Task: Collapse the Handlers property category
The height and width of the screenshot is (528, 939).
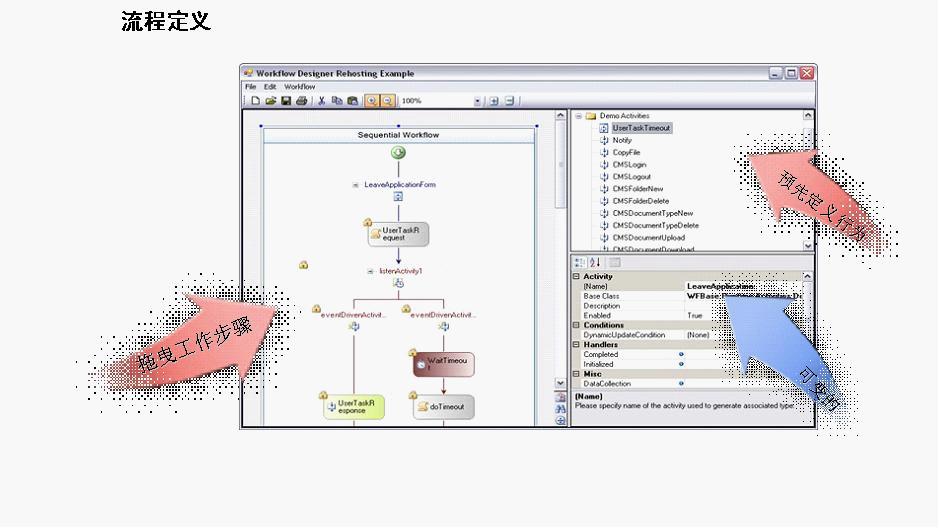Action: (576, 345)
